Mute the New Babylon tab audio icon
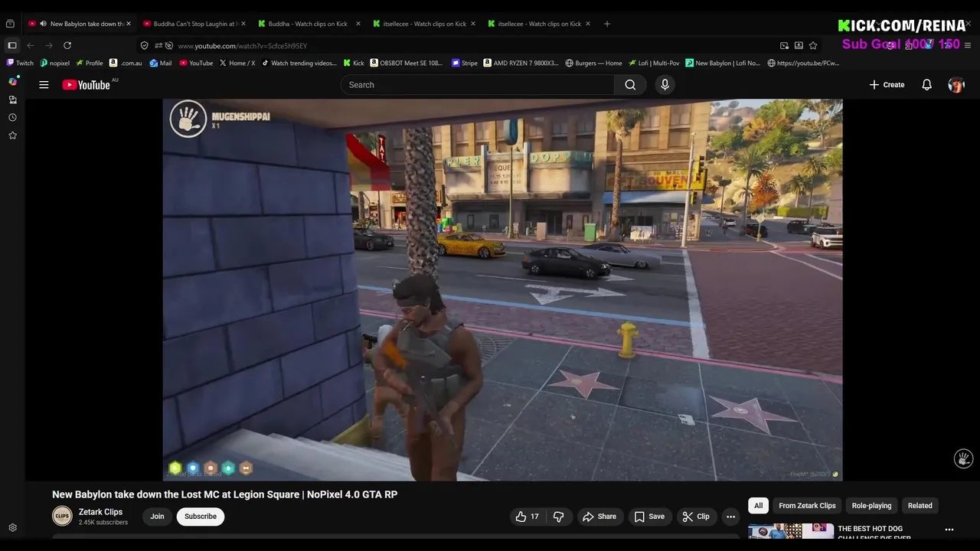Viewport: 980px width, 551px height. click(43, 24)
